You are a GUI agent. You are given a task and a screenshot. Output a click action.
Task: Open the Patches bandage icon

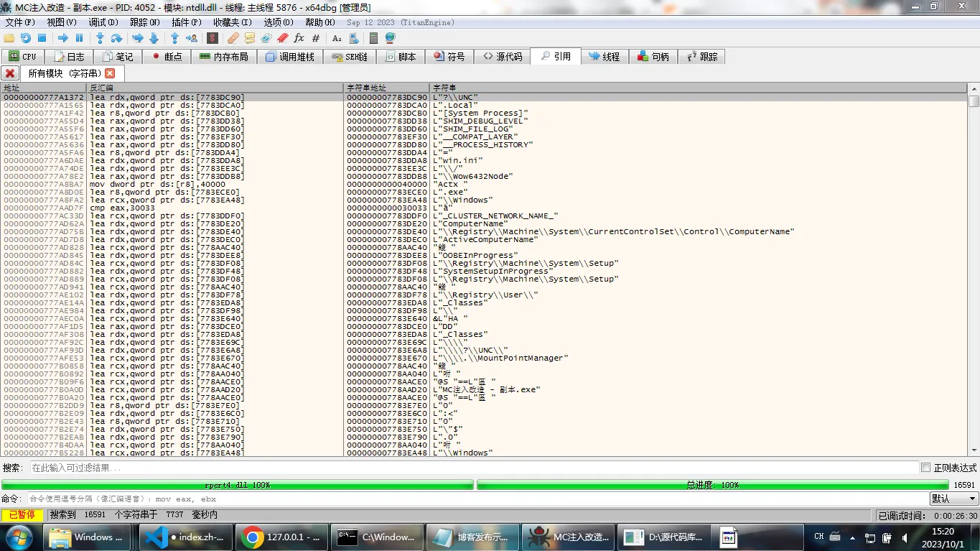tap(233, 38)
